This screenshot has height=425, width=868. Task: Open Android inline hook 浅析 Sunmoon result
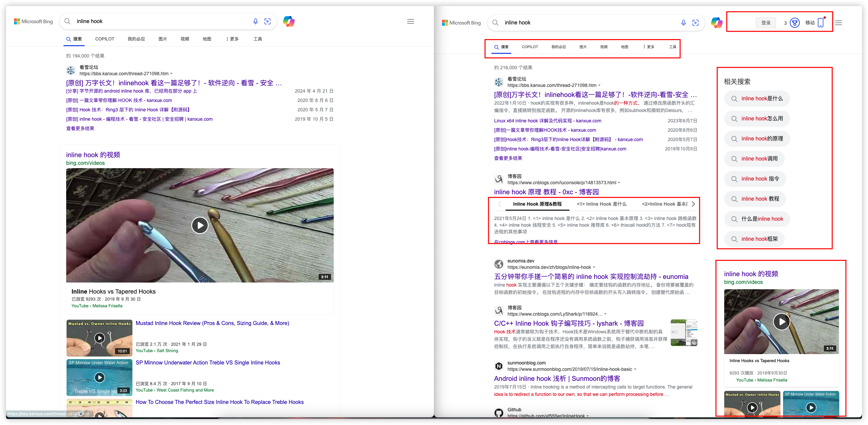(557, 379)
